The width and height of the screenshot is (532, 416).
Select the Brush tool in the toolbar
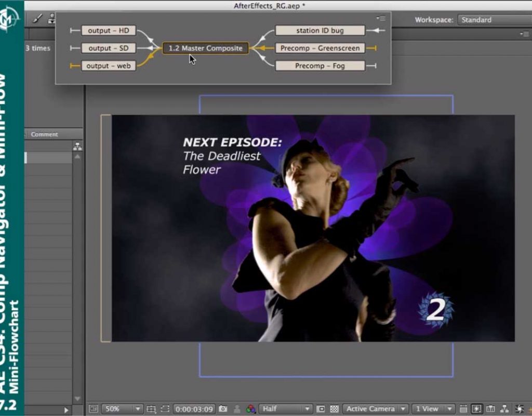pos(37,19)
